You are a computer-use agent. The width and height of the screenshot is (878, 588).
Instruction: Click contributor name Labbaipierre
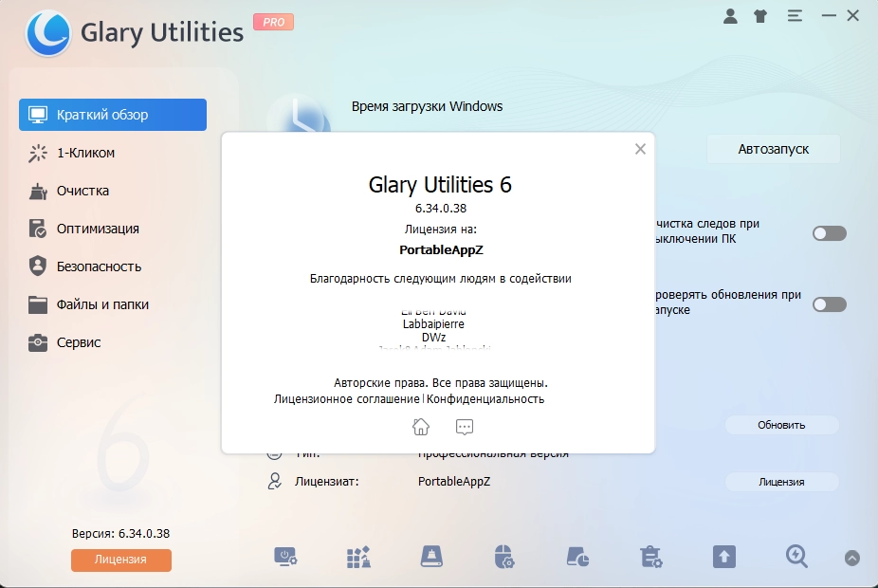tap(433, 323)
